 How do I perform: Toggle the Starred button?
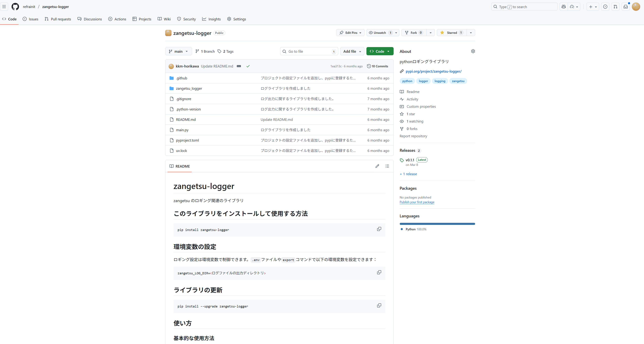point(452,33)
